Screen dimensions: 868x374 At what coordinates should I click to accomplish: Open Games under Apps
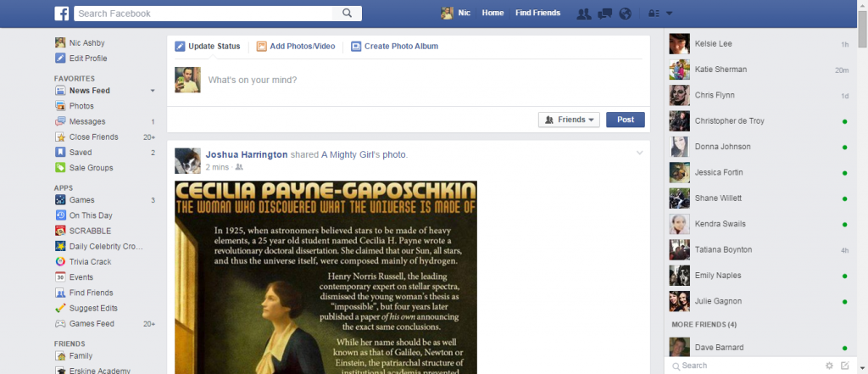[81, 200]
